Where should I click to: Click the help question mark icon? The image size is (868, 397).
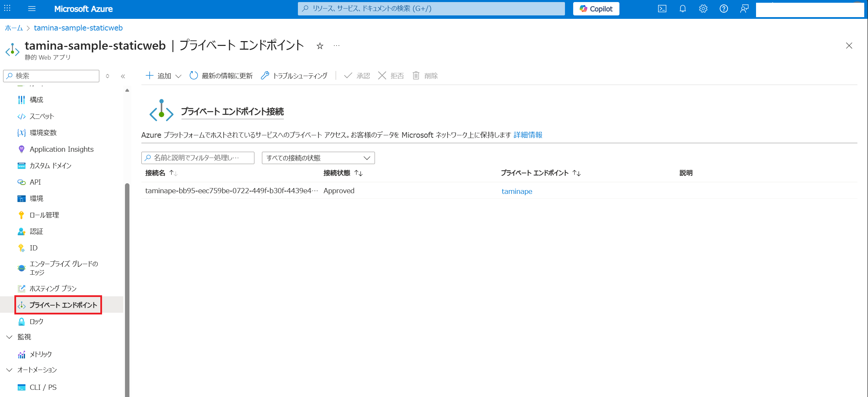tap(724, 9)
